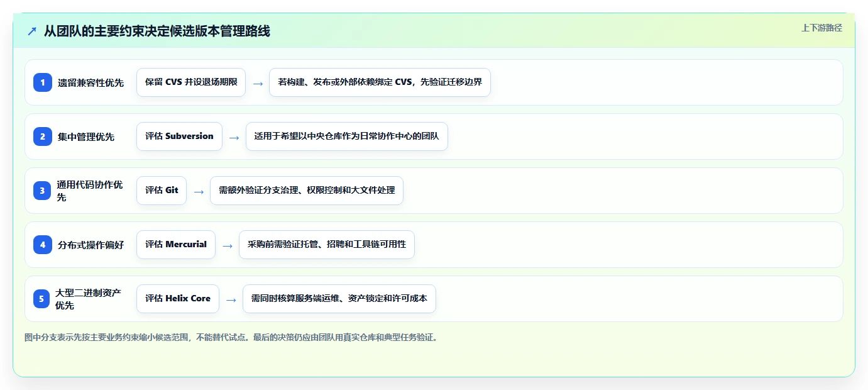Select the 分布式操作偏好 row label
The width and height of the screenshot is (868, 390).
click(91, 245)
